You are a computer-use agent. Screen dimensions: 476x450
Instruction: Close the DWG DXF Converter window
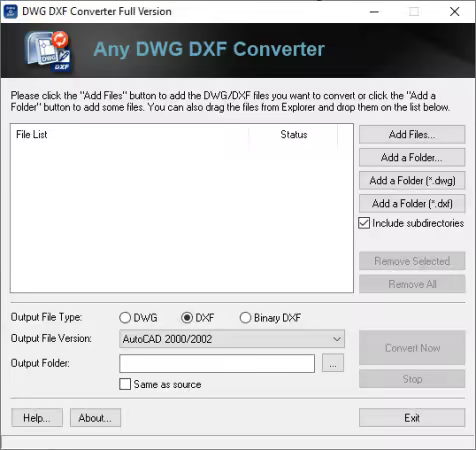point(455,12)
